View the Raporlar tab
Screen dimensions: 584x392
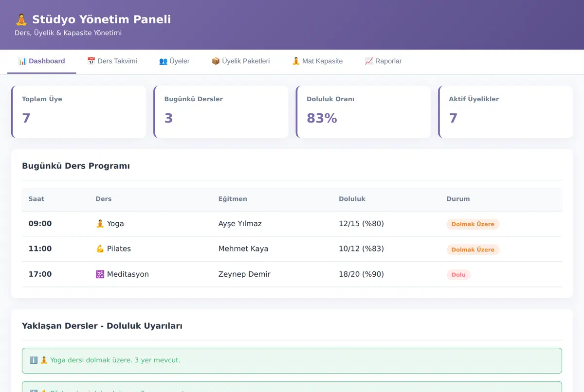coord(383,61)
